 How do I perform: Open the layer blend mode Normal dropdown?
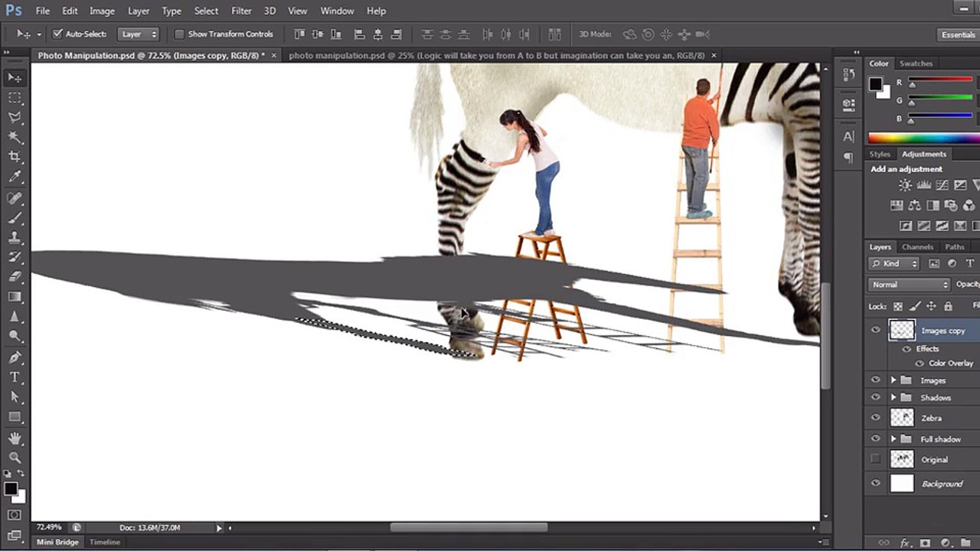click(x=909, y=285)
